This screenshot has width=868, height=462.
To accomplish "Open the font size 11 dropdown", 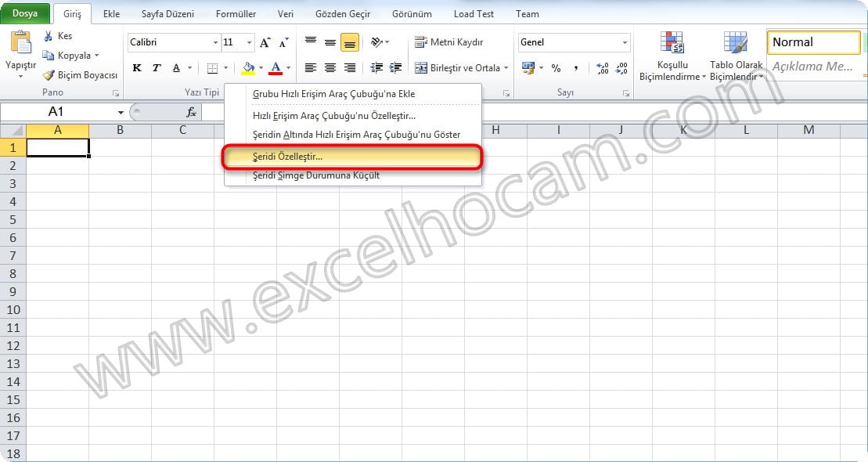I will (x=249, y=42).
